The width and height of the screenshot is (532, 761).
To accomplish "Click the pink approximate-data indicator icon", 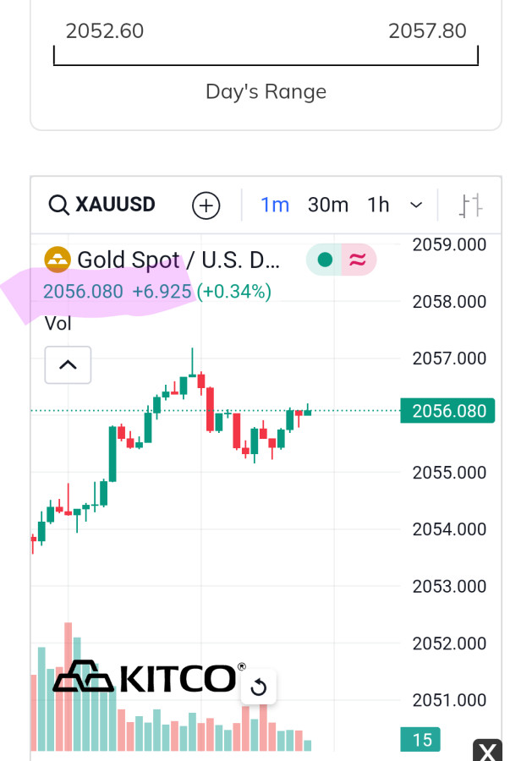I will [x=358, y=260].
